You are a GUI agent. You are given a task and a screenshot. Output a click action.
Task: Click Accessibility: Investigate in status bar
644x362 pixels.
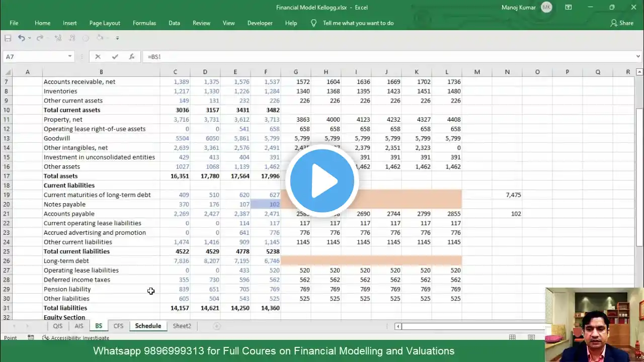[76, 338]
